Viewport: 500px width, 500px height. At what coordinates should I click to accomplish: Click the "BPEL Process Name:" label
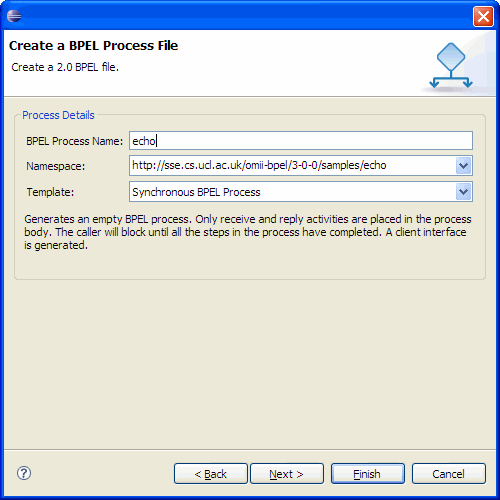(x=75, y=141)
